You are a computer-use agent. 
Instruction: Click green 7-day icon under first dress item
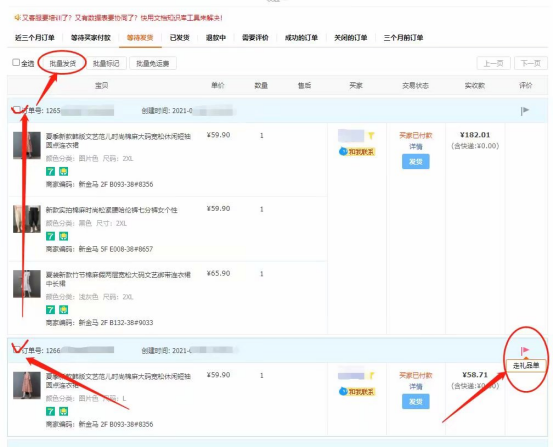click(x=51, y=171)
